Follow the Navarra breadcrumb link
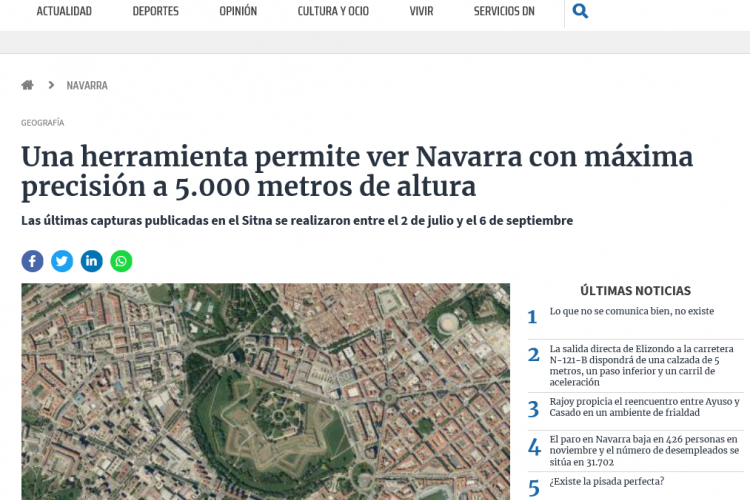 tap(87, 86)
